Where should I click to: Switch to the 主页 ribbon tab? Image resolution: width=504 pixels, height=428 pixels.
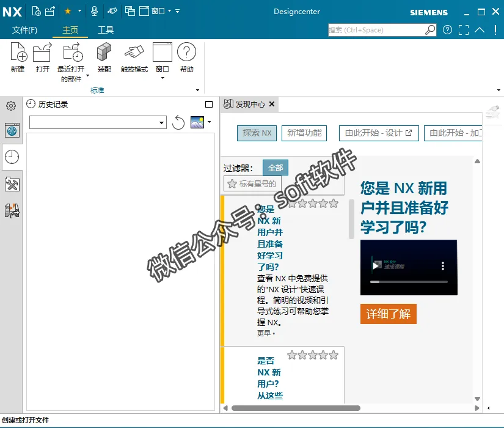70,30
